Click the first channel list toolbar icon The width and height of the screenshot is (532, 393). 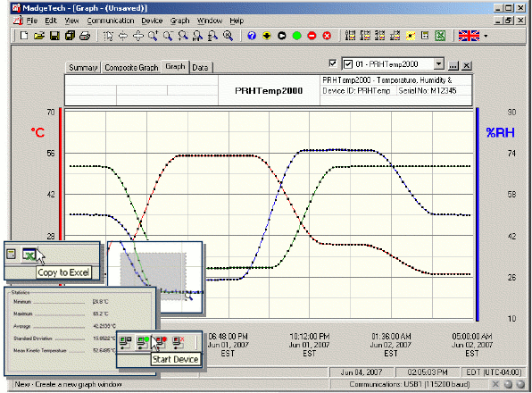(350, 36)
